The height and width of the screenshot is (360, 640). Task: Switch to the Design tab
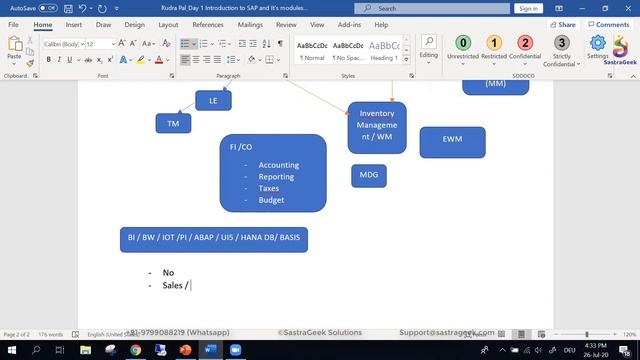click(135, 25)
